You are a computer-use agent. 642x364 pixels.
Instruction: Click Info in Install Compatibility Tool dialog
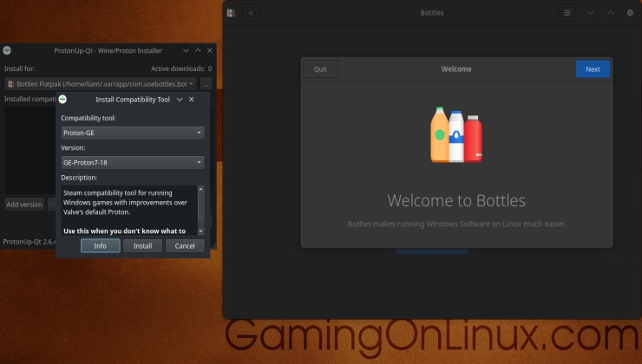101,246
